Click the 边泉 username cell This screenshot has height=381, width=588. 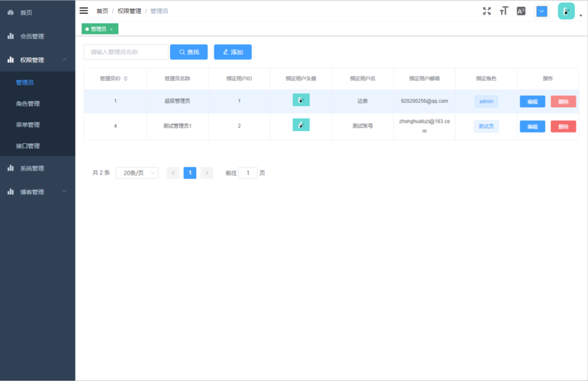tap(362, 101)
